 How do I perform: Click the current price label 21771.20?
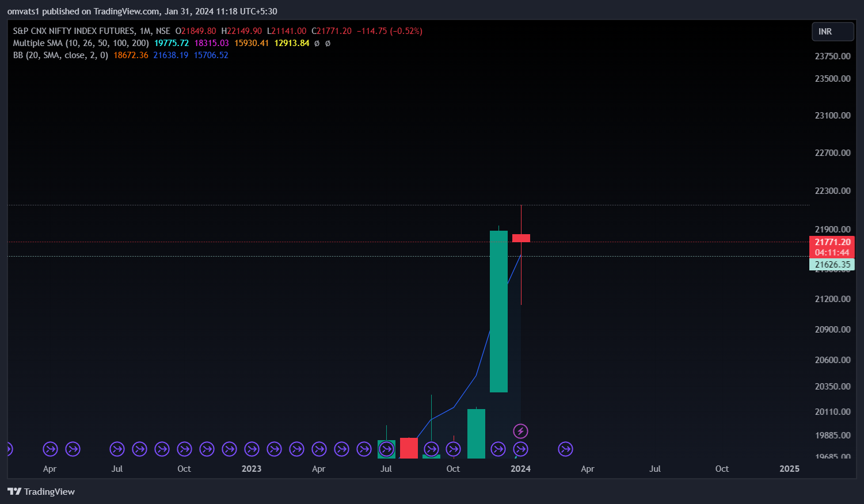point(832,242)
